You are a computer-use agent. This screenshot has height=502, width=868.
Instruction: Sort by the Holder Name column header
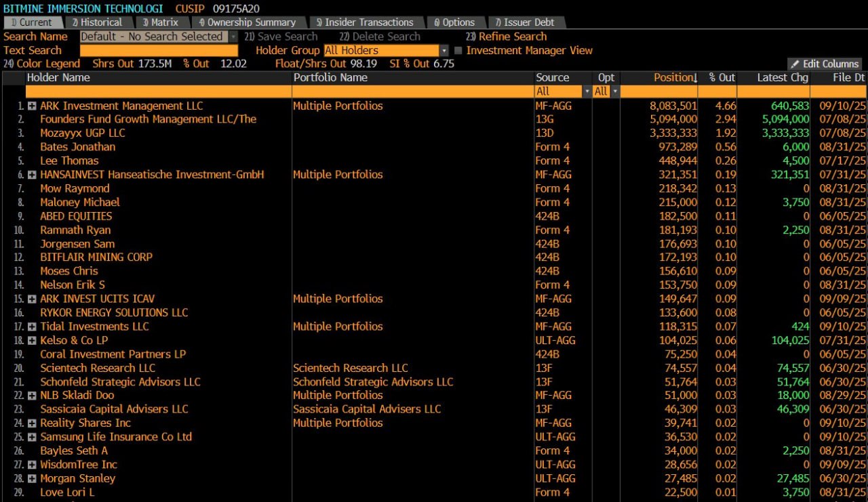pyautogui.click(x=58, y=78)
